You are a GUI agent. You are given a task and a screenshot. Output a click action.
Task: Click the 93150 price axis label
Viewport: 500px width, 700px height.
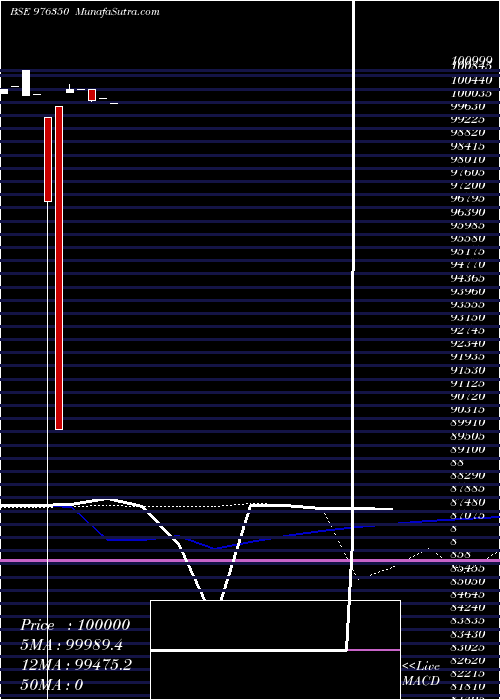pyautogui.click(x=469, y=317)
